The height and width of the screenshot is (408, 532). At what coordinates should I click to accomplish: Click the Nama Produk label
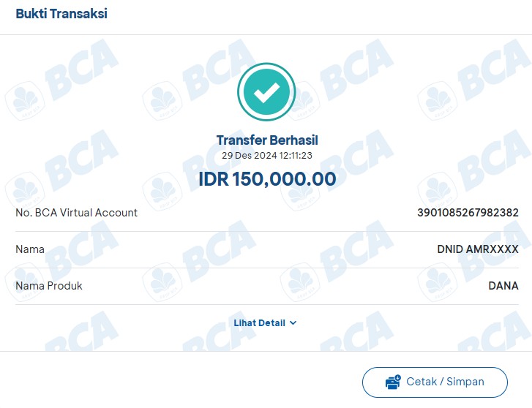pyautogui.click(x=49, y=286)
